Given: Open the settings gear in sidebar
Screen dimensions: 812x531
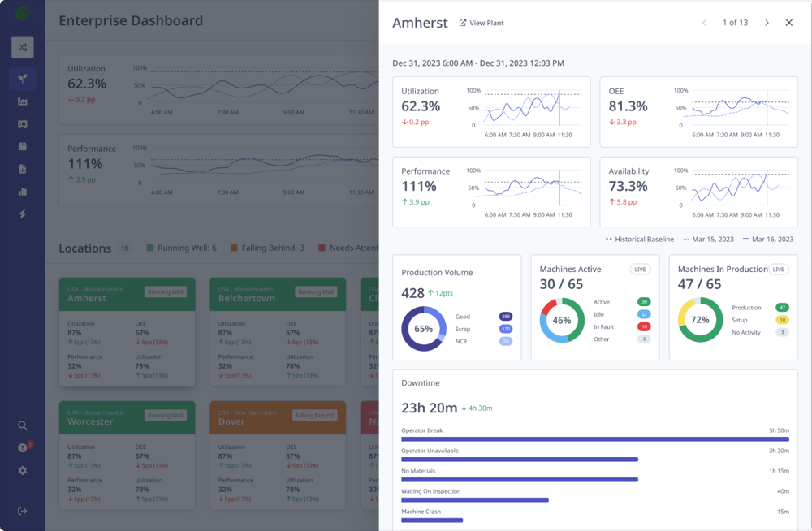Looking at the screenshot, I should tap(22, 470).
